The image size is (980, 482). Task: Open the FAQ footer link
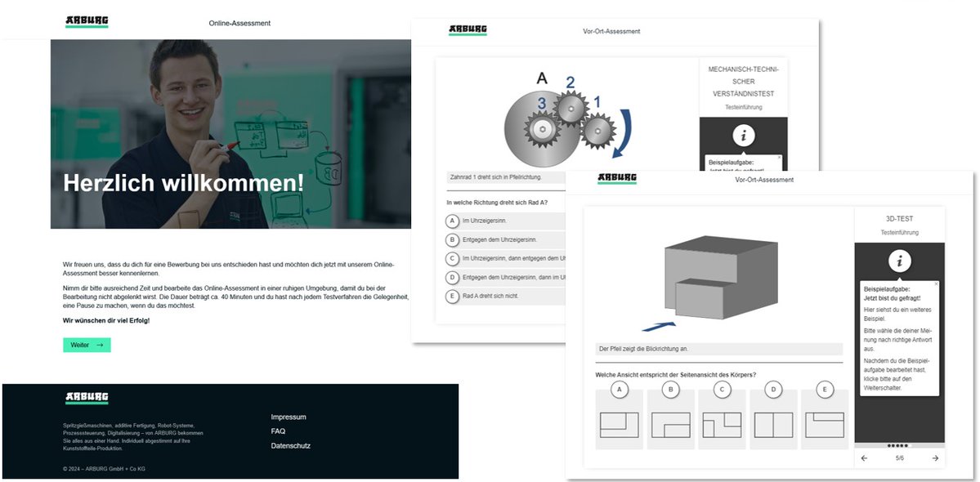tap(278, 431)
